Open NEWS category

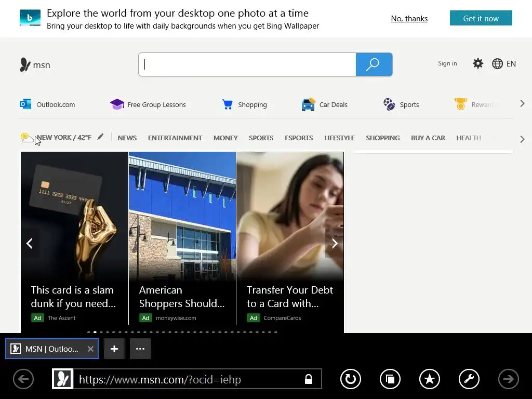[127, 138]
